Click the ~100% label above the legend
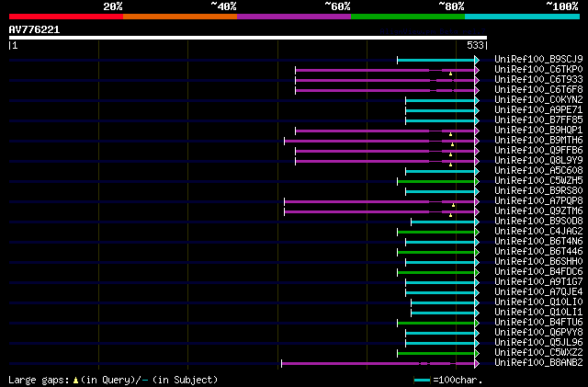 tap(562, 6)
